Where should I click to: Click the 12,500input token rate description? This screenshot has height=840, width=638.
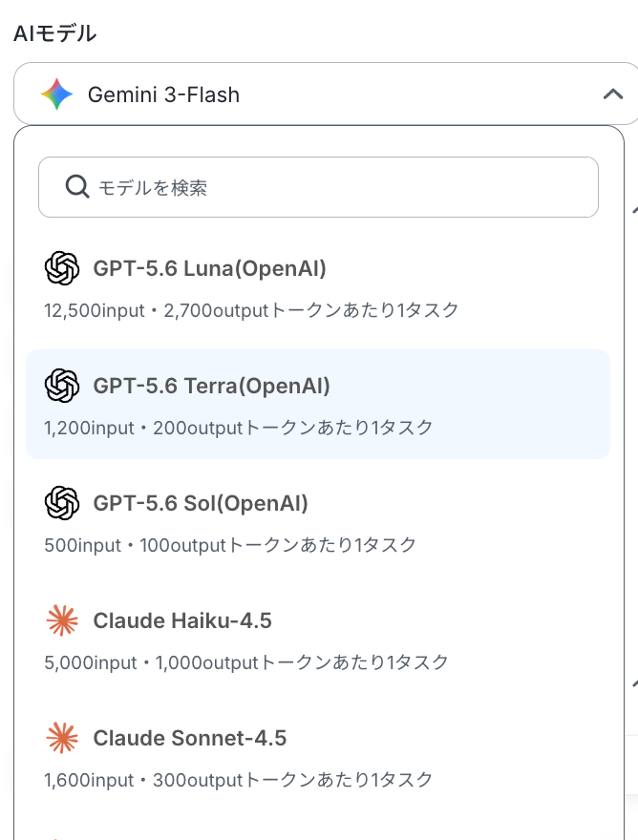251,310
